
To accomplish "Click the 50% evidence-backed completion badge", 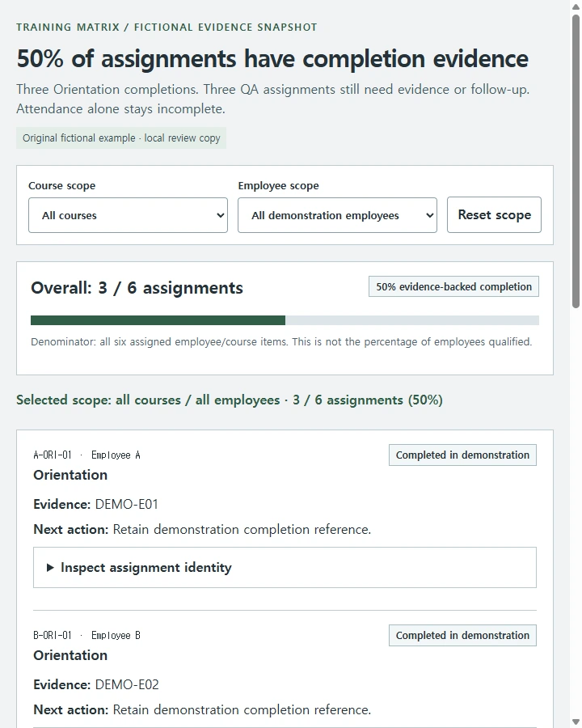I will pyautogui.click(x=453, y=286).
